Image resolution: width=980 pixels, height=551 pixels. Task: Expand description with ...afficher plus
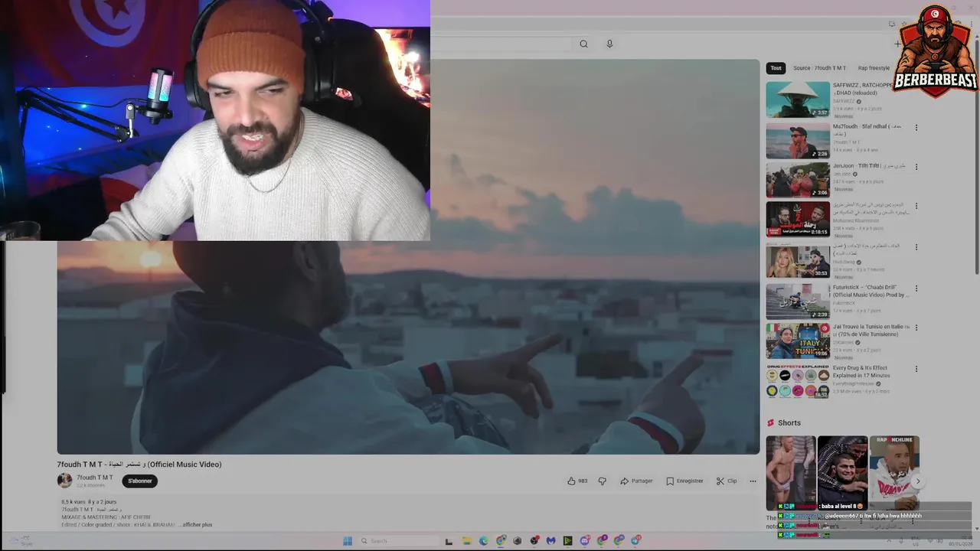[x=195, y=525]
